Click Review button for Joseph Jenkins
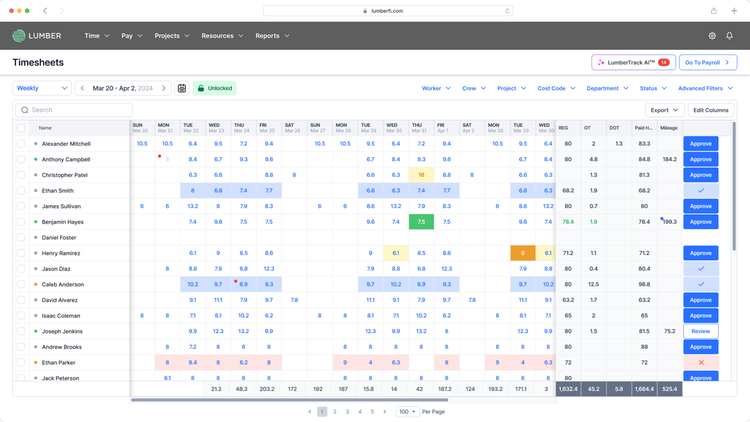The image size is (750, 422). (x=701, y=331)
